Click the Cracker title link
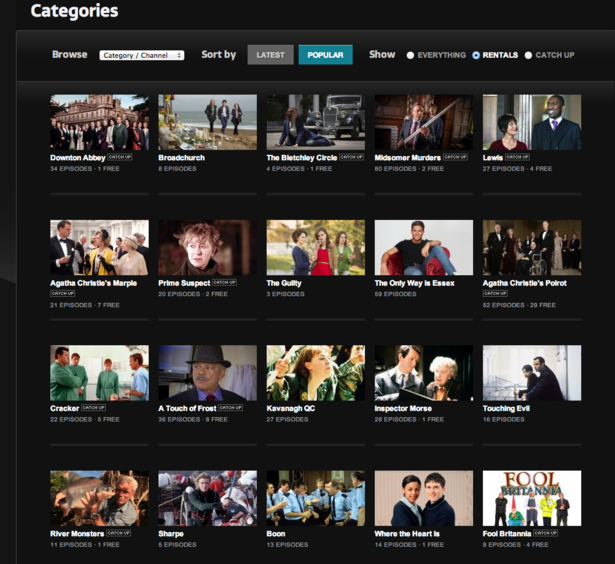The height and width of the screenshot is (564, 615). [65, 408]
